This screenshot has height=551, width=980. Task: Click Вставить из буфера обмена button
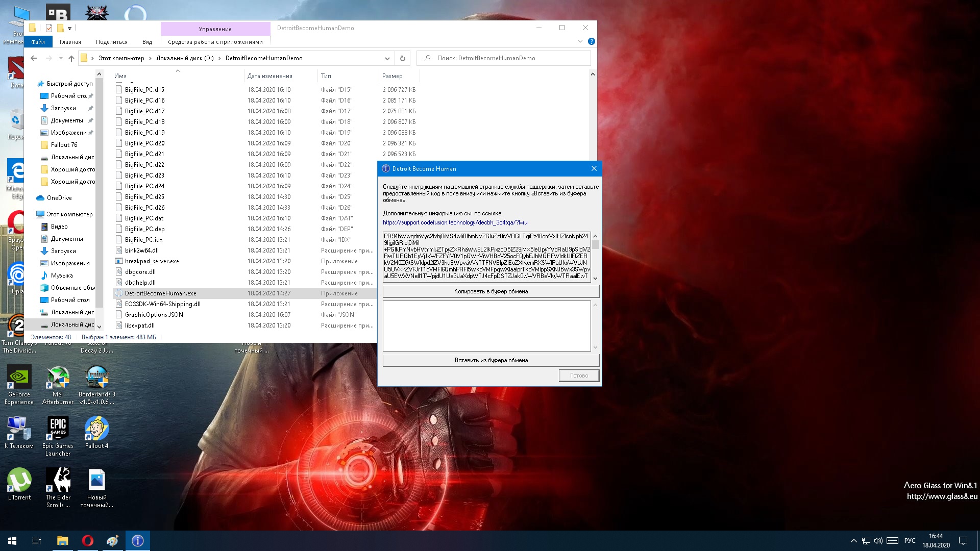click(491, 360)
